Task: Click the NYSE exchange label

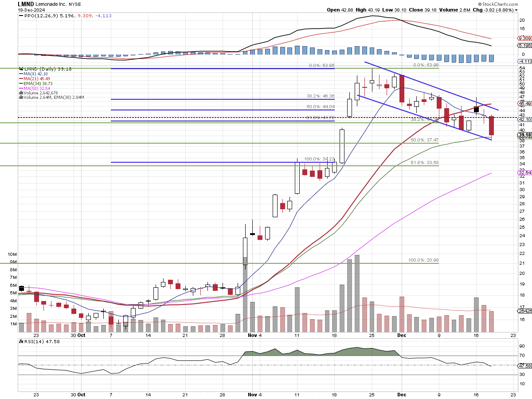Action: 74,4
